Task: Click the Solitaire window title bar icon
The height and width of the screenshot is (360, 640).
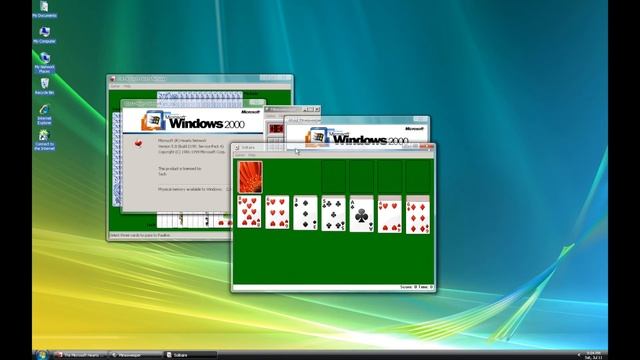Action: [x=237, y=147]
